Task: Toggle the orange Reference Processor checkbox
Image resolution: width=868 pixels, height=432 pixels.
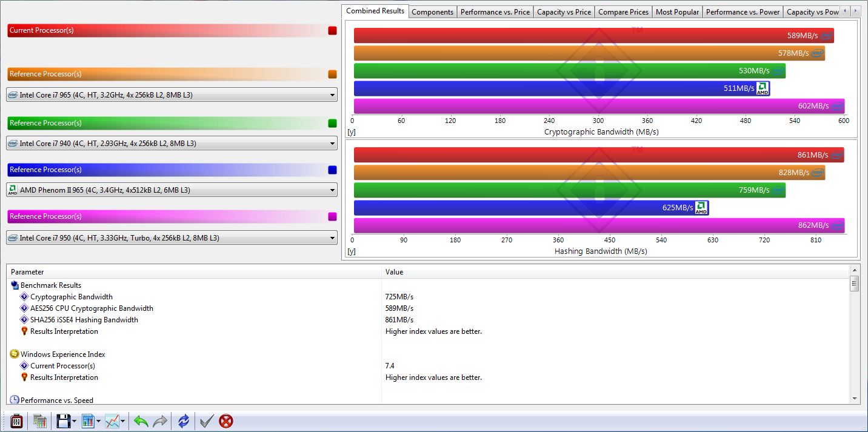Action: (x=332, y=74)
